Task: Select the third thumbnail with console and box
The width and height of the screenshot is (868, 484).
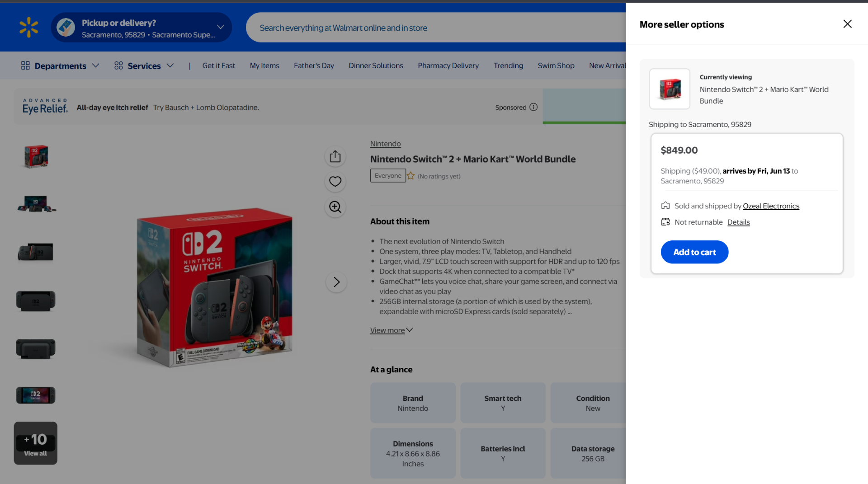Action: [x=36, y=252]
